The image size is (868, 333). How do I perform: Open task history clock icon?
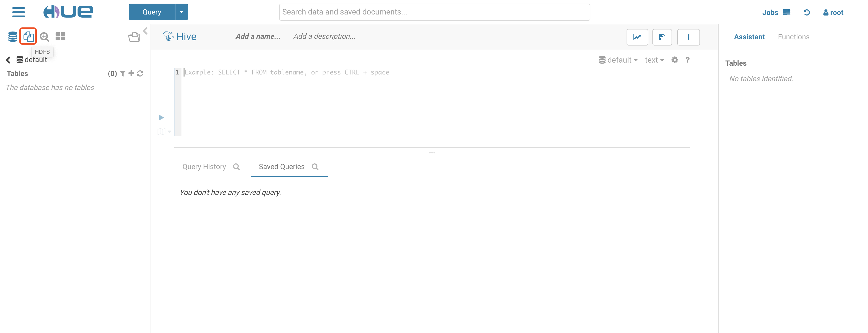pyautogui.click(x=807, y=12)
